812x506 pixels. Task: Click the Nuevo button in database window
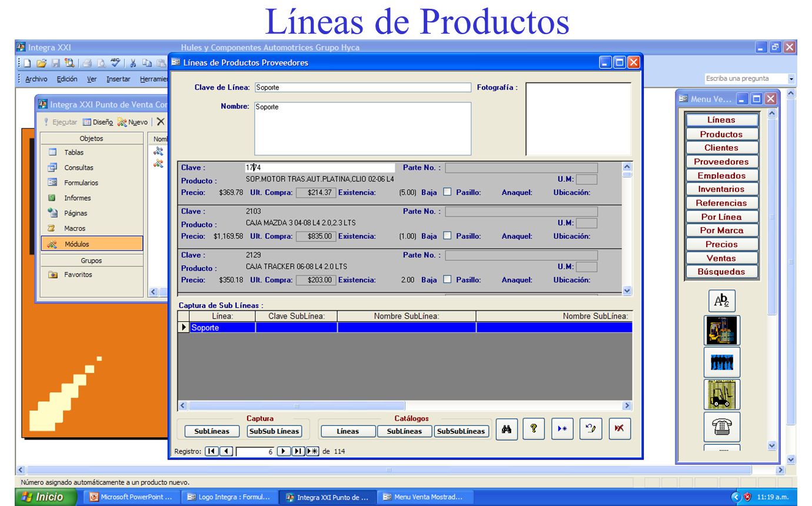tap(132, 122)
